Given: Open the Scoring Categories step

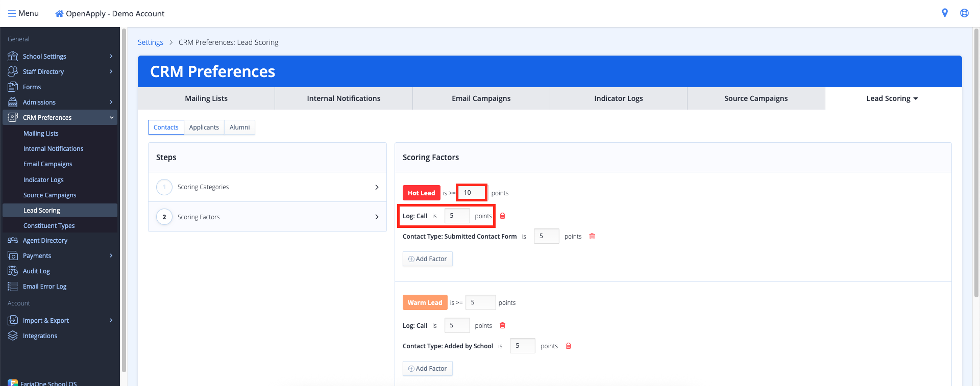Looking at the screenshot, I should pos(267,187).
